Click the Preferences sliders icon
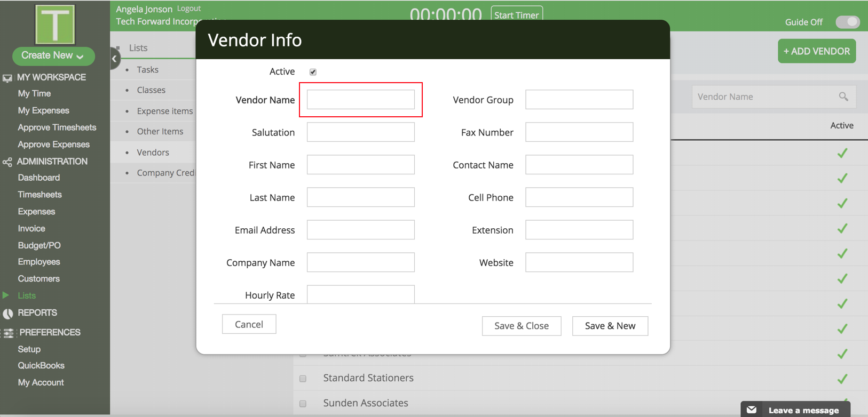Viewport: 868px width, 417px height. 8,333
